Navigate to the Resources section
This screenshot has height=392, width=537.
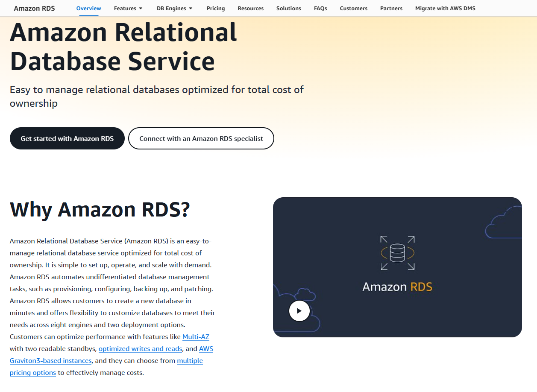(250, 8)
